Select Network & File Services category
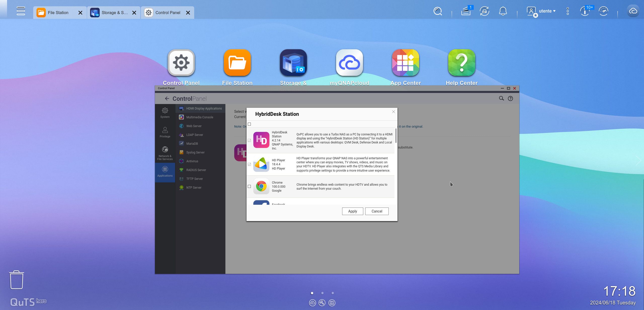This screenshot has height=310, width=644. tap(165, 153)
